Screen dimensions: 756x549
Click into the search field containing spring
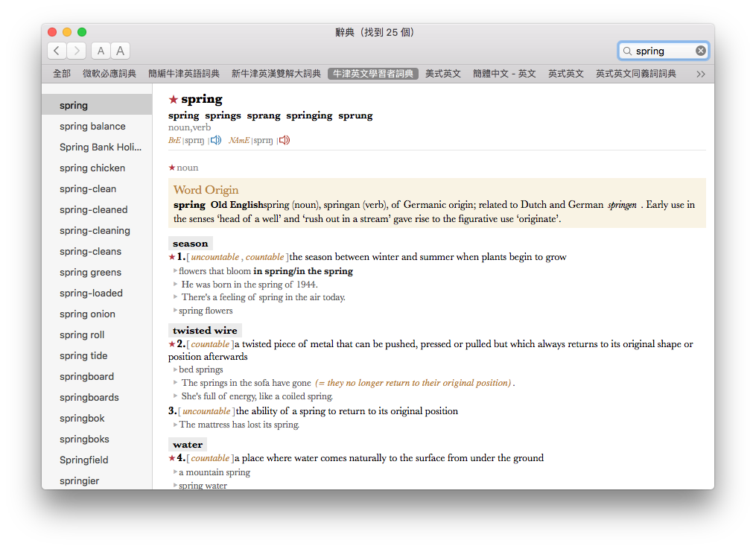click(x=664, y=51)
